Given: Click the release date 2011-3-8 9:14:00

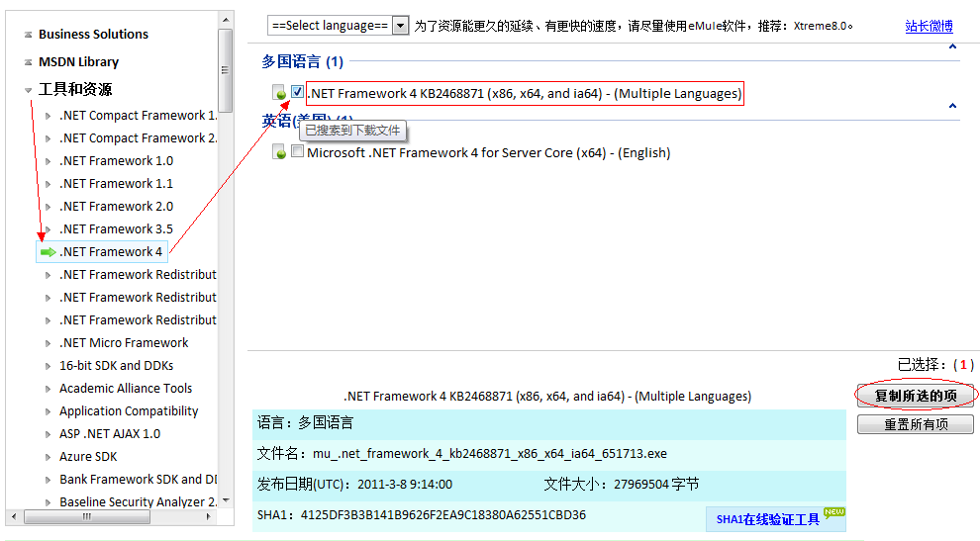Looking at the screenshot, I should click(405, 485).
